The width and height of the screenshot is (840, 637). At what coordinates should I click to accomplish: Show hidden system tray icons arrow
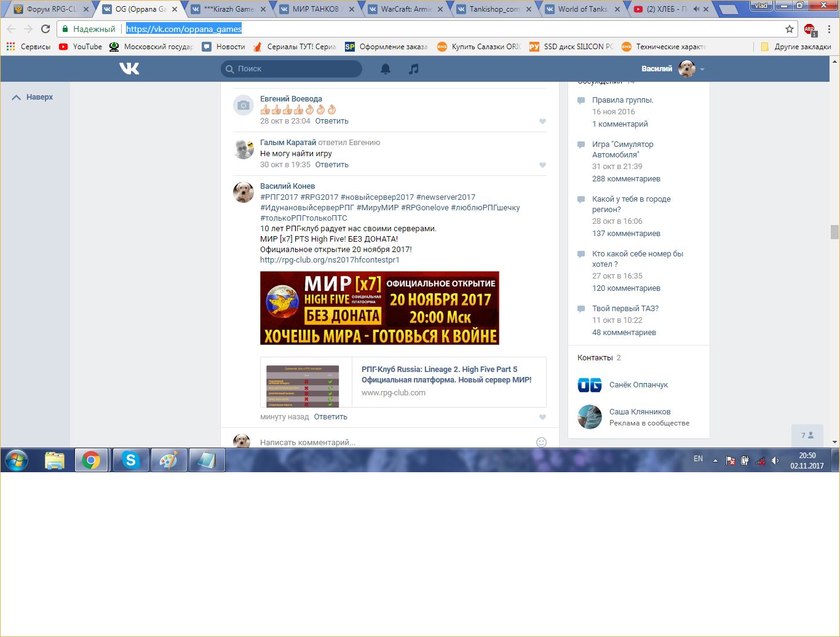click(715, 460)
